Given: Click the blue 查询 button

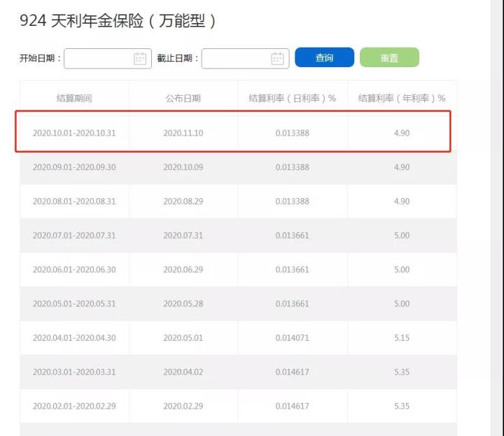Looking at the screenshot, I should (x=324, y=57).
